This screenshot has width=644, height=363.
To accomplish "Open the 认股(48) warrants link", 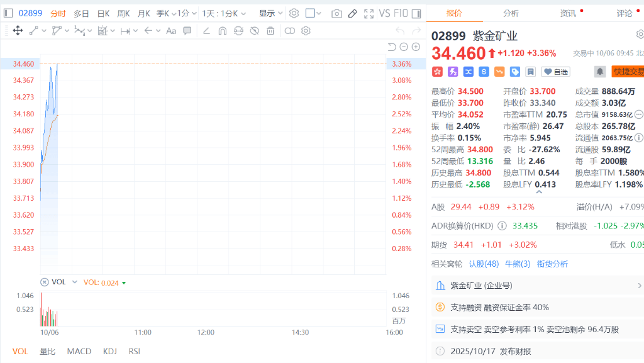I will (484, 264).
